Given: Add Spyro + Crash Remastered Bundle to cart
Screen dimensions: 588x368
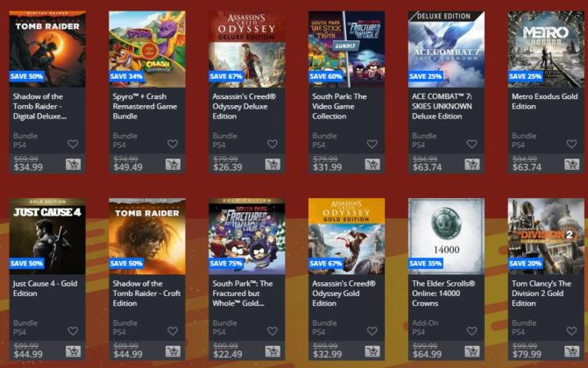Looking at the screenshot, I should (173, 165).
